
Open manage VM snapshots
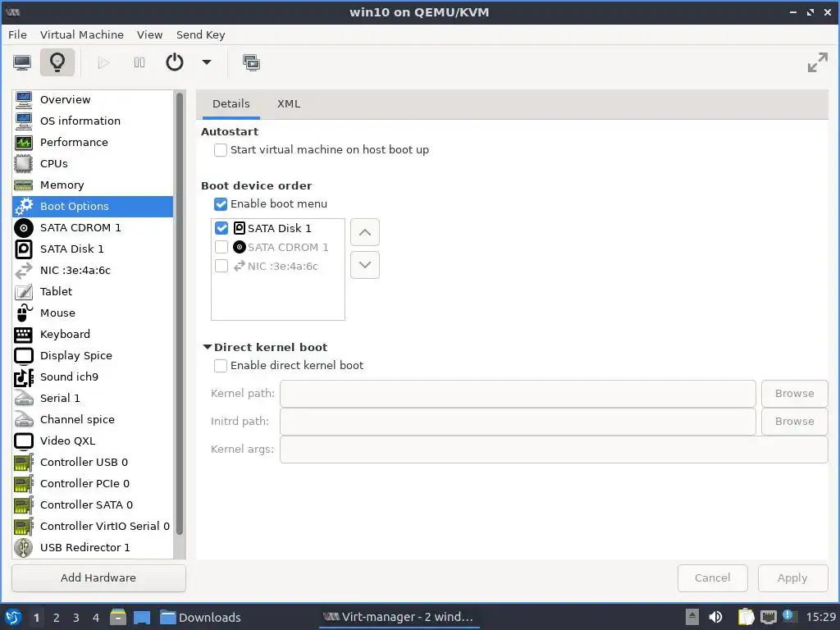click(x=251, y=62)
